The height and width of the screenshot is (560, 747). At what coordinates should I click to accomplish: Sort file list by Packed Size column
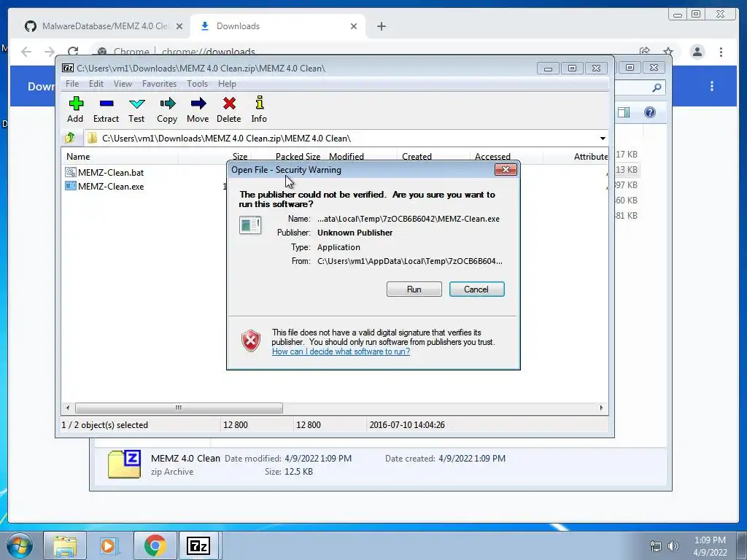(x=298, y=156)
